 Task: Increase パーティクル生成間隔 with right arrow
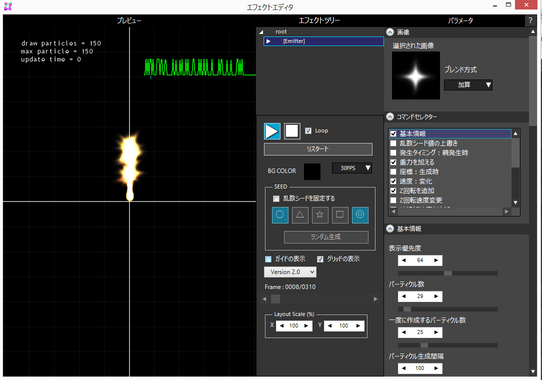click(436, 368)
